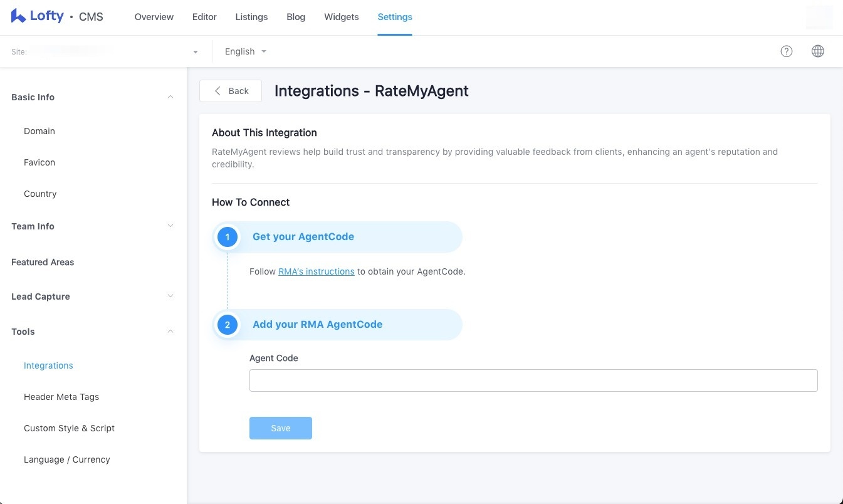843x504 pixels.
Task: Open the Site selector dropdown
Action: (105, 51)
